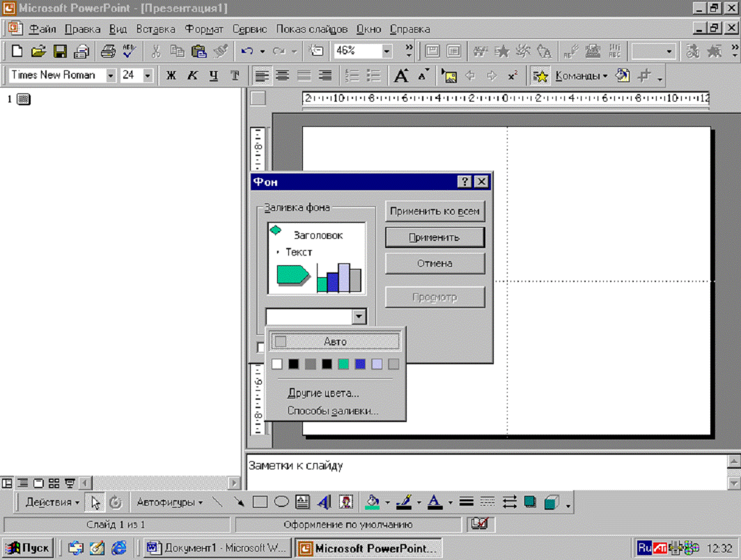The width and height of the screenshot is (741, 560).
Task: Click the Text Box tool in drawing toolbar
Action: (x=302, y=501)
